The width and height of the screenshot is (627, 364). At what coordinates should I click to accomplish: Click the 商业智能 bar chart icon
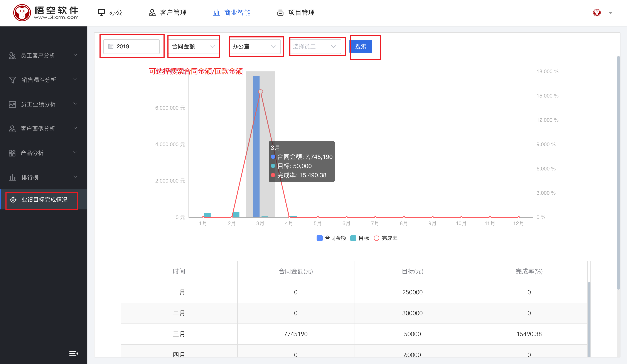216,12
